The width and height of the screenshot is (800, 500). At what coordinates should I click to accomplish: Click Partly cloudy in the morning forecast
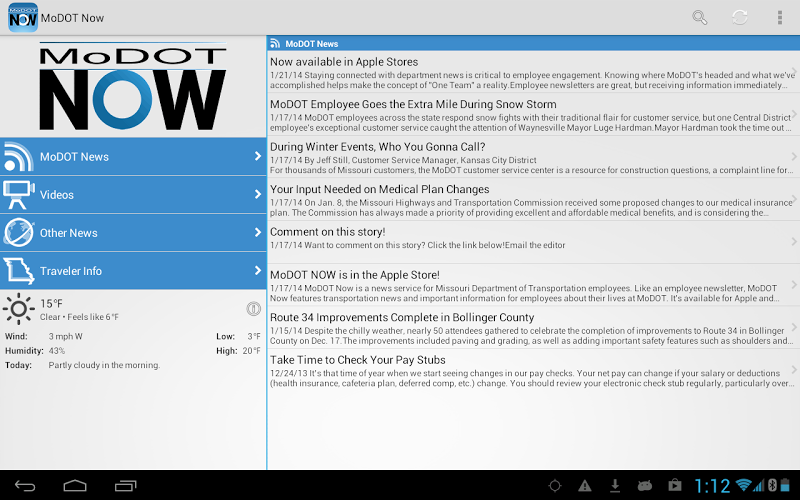(x=104, y=365)
